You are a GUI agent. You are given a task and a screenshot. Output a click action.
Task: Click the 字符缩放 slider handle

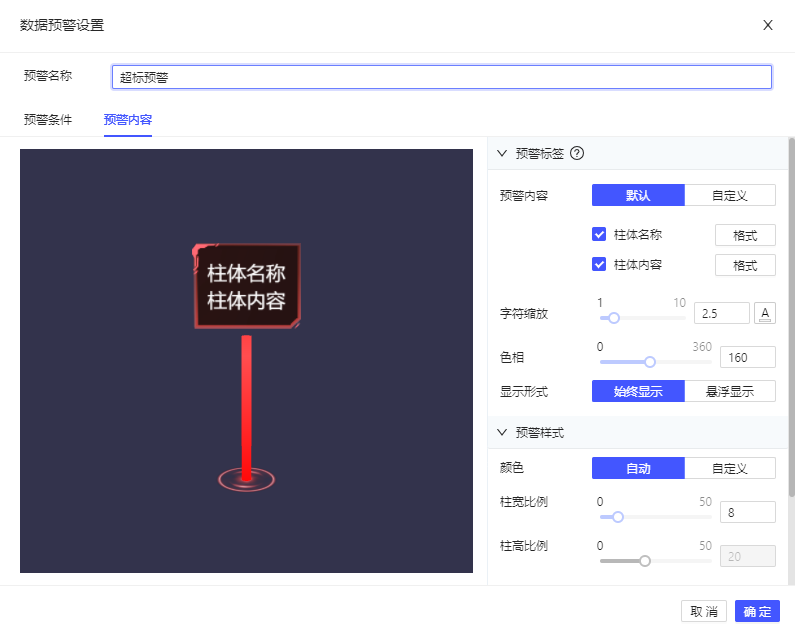coord(613,318)
